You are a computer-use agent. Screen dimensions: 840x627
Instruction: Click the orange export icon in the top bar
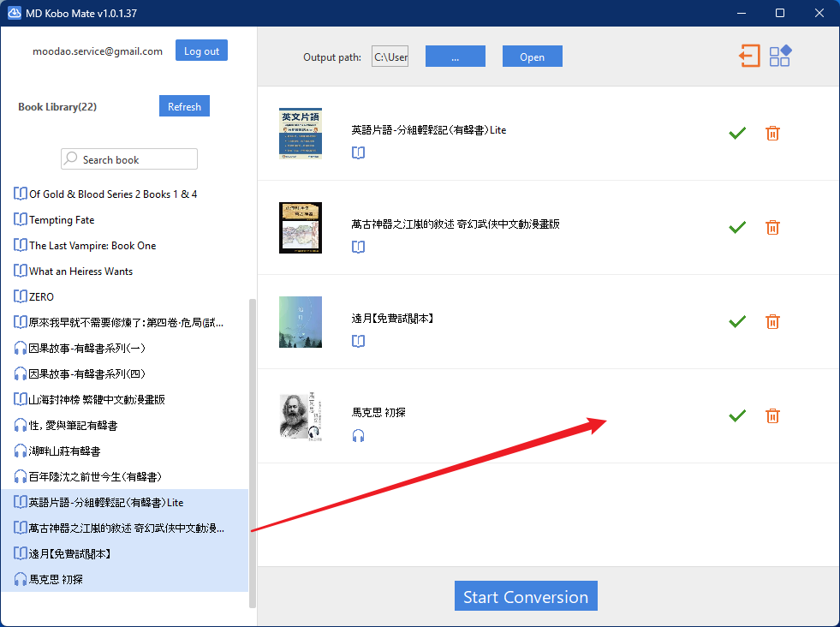pos(749,57)
